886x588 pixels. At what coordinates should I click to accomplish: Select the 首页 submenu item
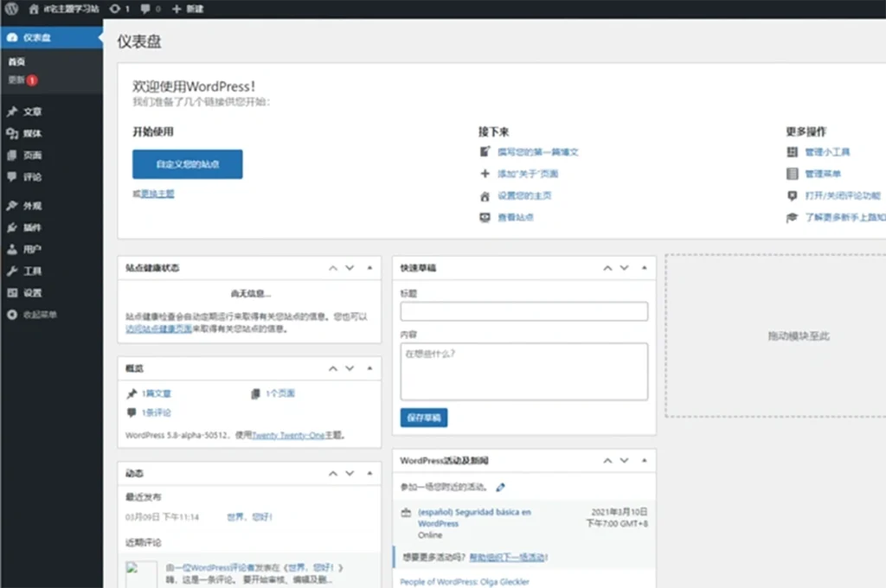[x=16, y=61]
